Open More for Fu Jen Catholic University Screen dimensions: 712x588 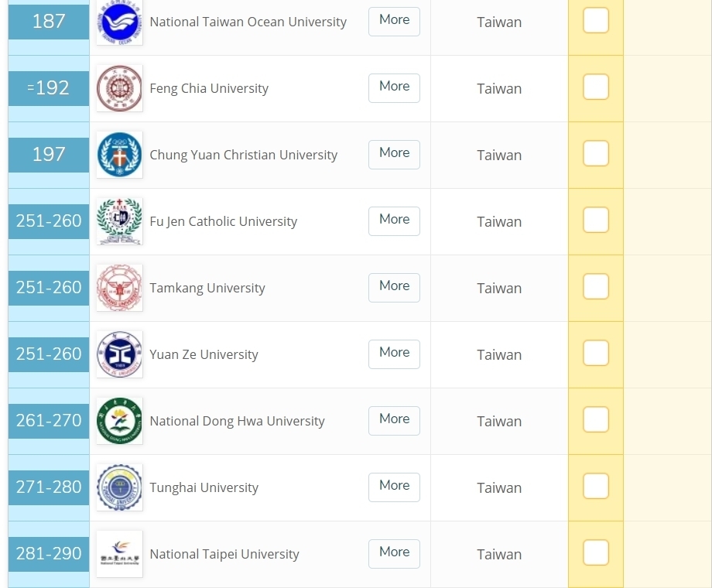[x=394, y=221]
